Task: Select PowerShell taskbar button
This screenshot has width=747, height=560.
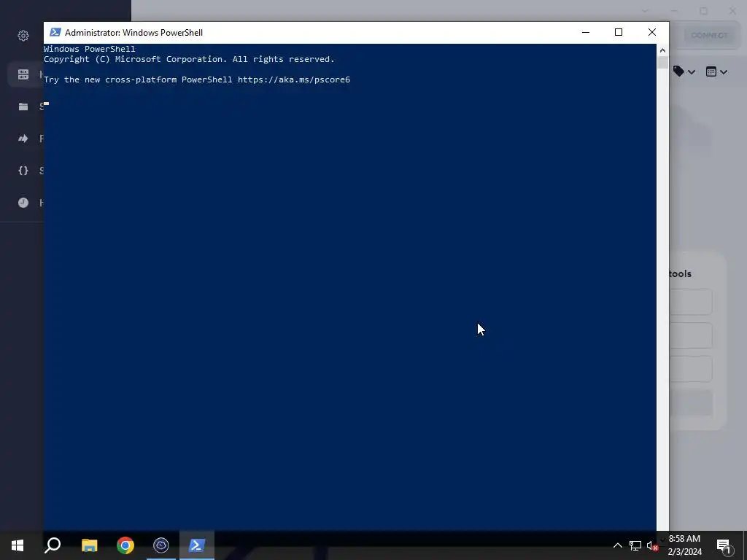Action: tap(197, 545)
